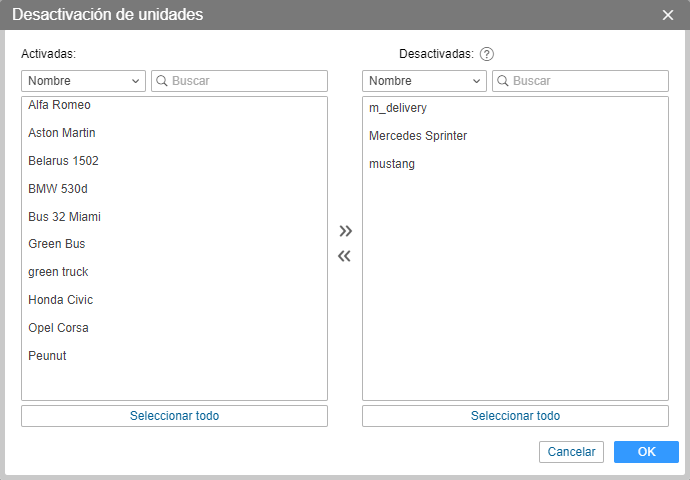Click the Cancelar button
The width and height of the screenshot is (690, 480).
pos(571,452)
